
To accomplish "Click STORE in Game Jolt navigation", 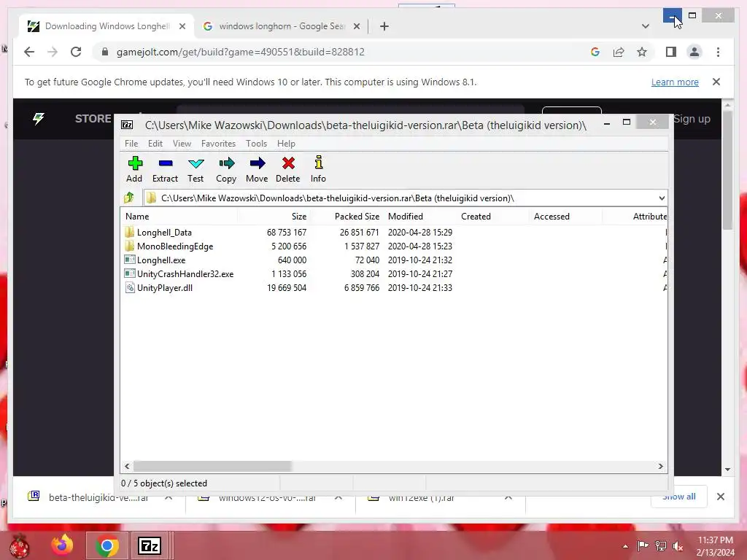I will 93,119.
